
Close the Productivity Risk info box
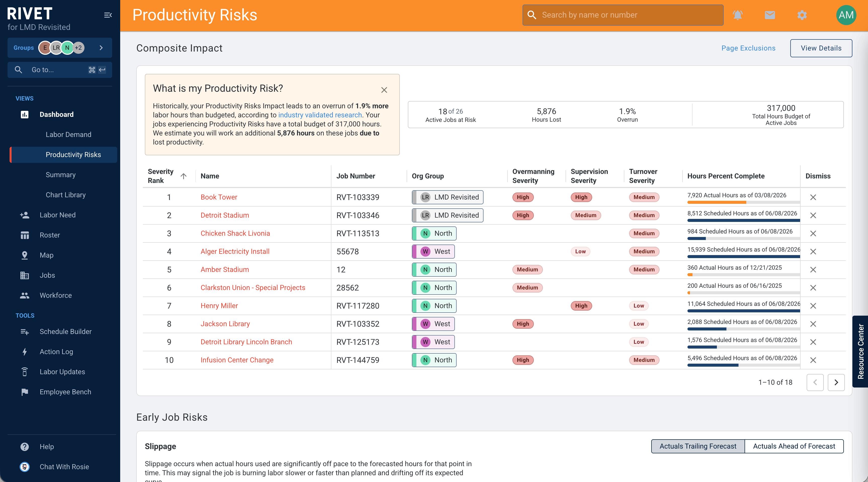[x=384, y=90]
